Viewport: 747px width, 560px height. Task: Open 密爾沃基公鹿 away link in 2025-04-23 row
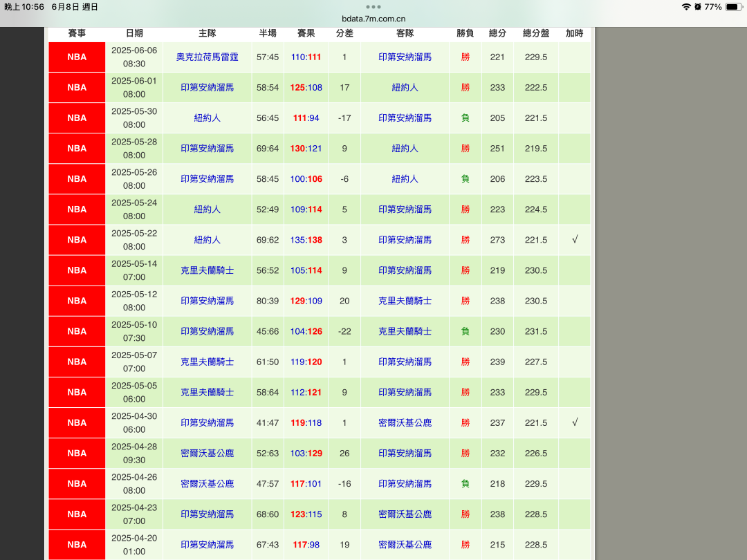[405, 514]
